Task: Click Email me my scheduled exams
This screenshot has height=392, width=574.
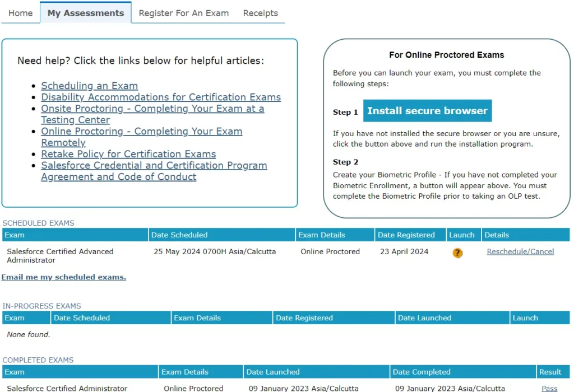Action: point(64,277)
